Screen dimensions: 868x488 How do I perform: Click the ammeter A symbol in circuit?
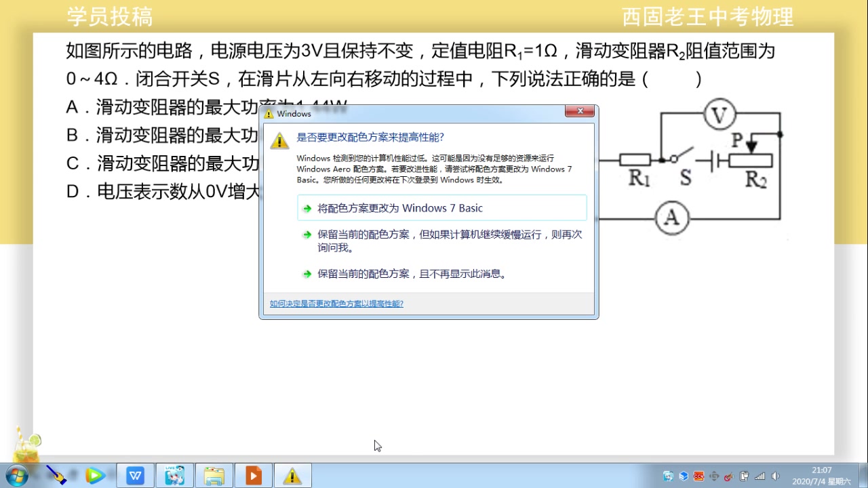click(671, 218)
